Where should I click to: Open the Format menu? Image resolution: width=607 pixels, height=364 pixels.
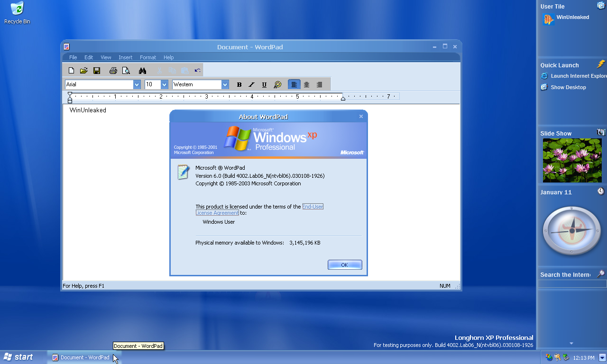[148, 57]
